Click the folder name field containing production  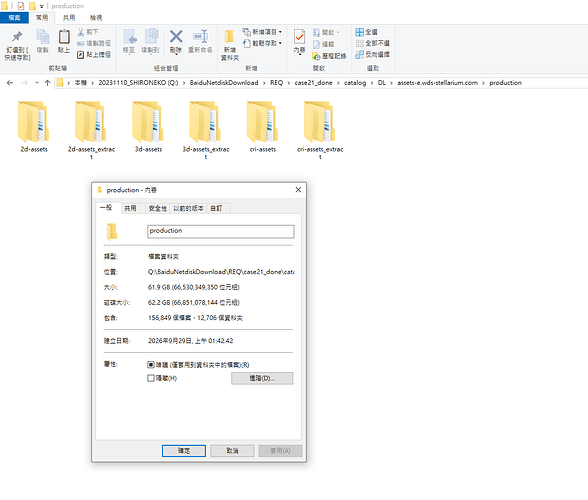coord(220,231)
